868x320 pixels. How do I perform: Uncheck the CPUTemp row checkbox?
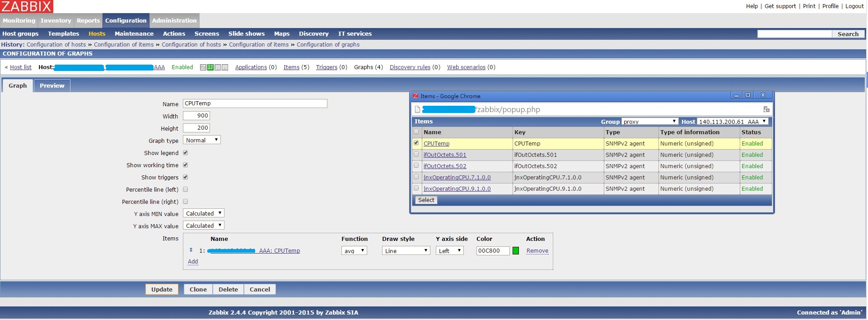(x=416, y=143)
